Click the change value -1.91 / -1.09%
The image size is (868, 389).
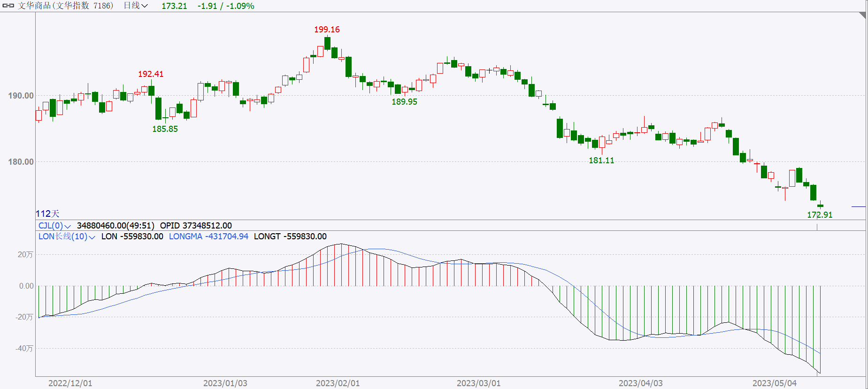pyautogui.click(x=226, y=6)
